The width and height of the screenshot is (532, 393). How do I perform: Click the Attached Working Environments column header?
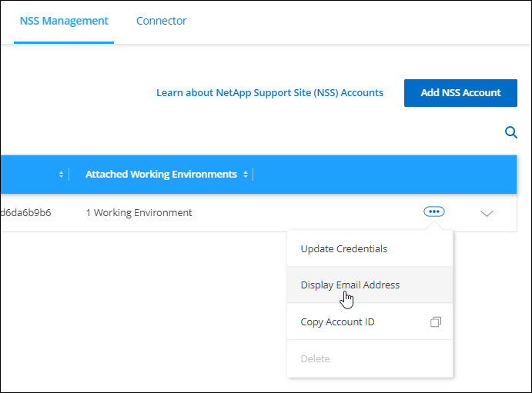(161, 174)
